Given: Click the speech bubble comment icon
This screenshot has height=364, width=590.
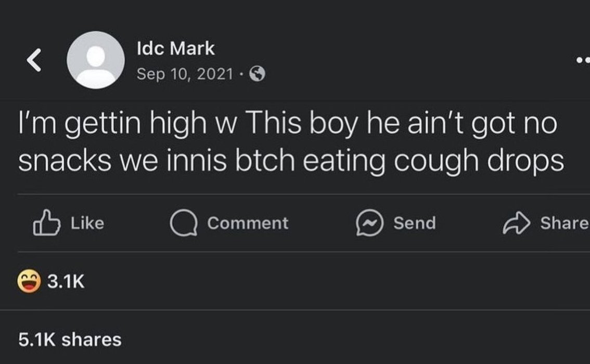Looking at the screenshot, I should click(184, 223).
